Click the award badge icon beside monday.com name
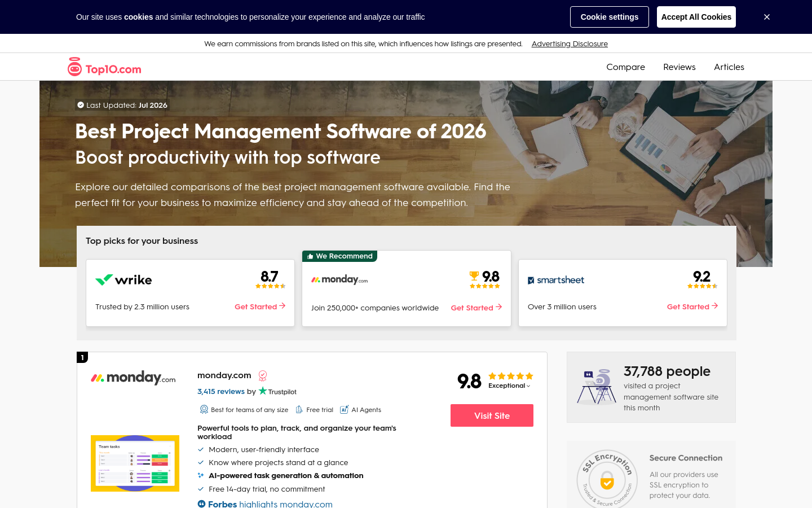Screen dimensions: 812x508 tap(263, 376)
